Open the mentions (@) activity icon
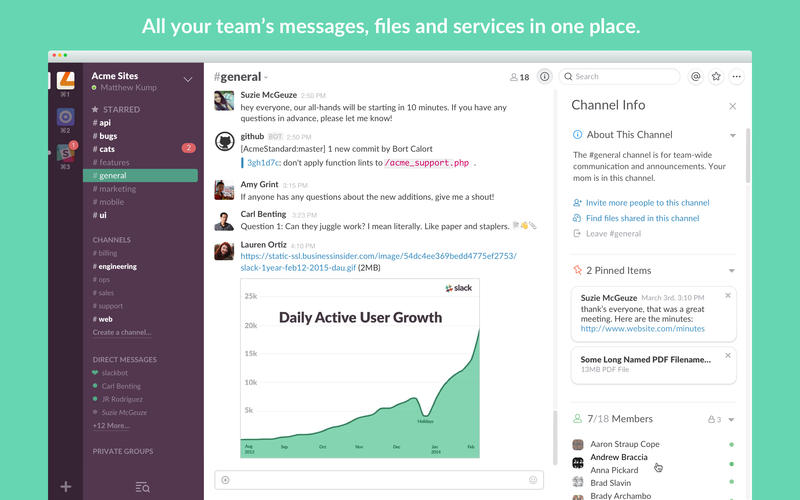Viewport: 800px width, 500px height. coord(696,76)
